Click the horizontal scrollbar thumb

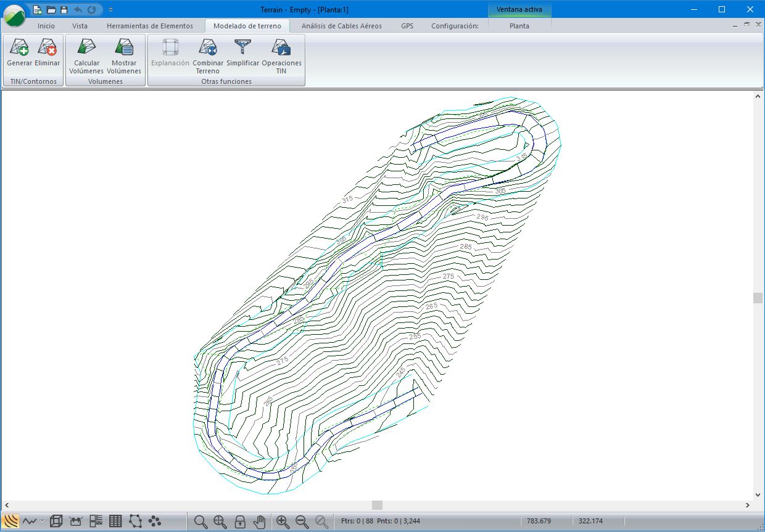pyautogui.click(x=377, y=505)
